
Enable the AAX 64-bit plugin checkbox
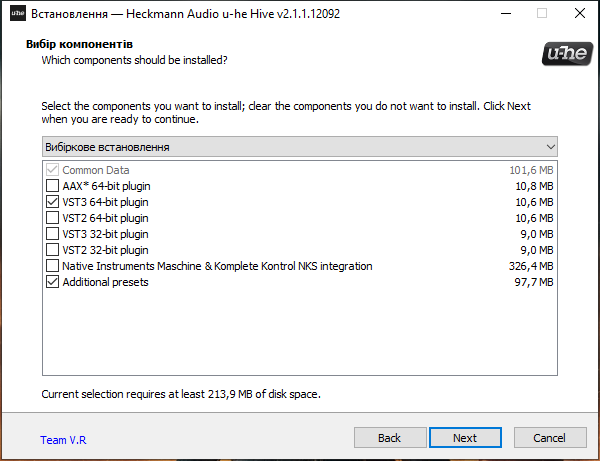52,186
